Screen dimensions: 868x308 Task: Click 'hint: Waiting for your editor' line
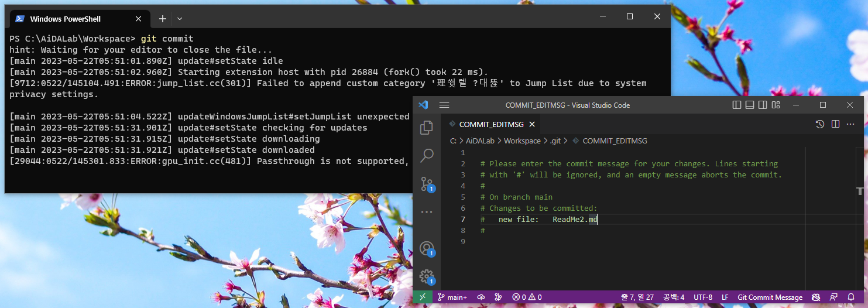tap(141, 50)
